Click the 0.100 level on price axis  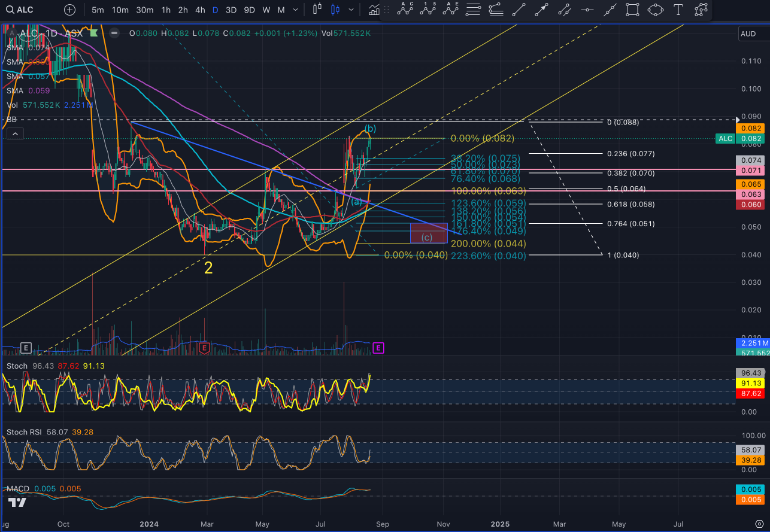tap(750, 89)
